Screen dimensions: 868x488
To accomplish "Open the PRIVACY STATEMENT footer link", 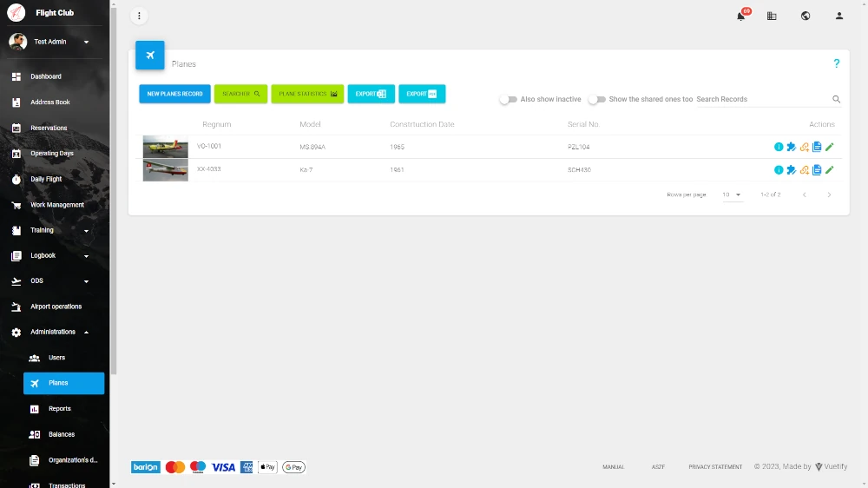I will (715, 467).
